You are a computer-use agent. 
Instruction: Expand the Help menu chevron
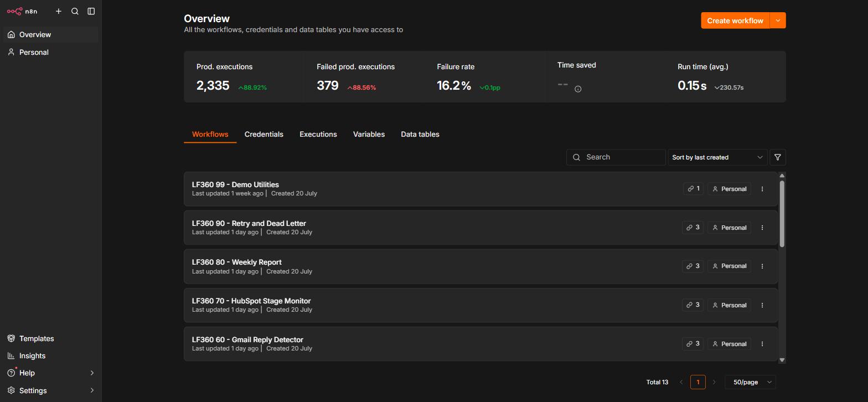92,373
